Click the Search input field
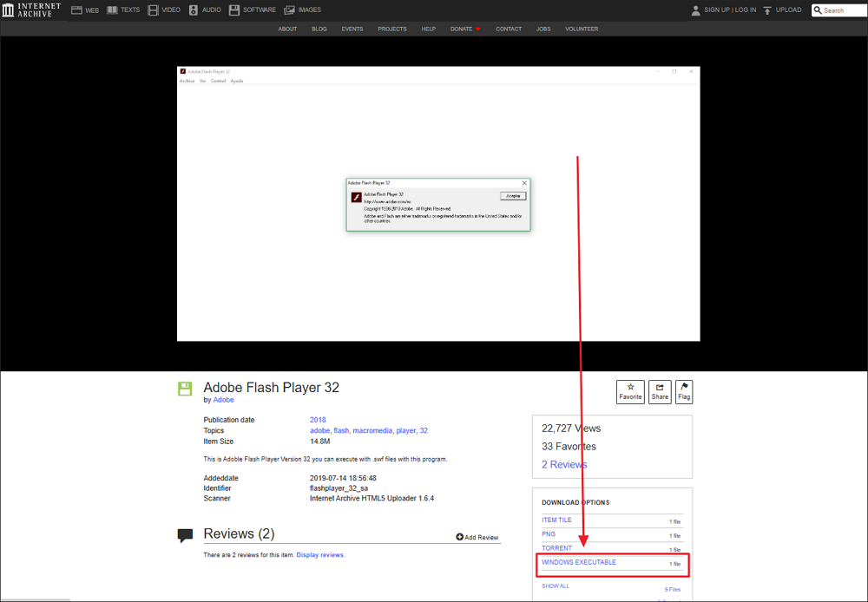868x602 pixels. (840, 10)
